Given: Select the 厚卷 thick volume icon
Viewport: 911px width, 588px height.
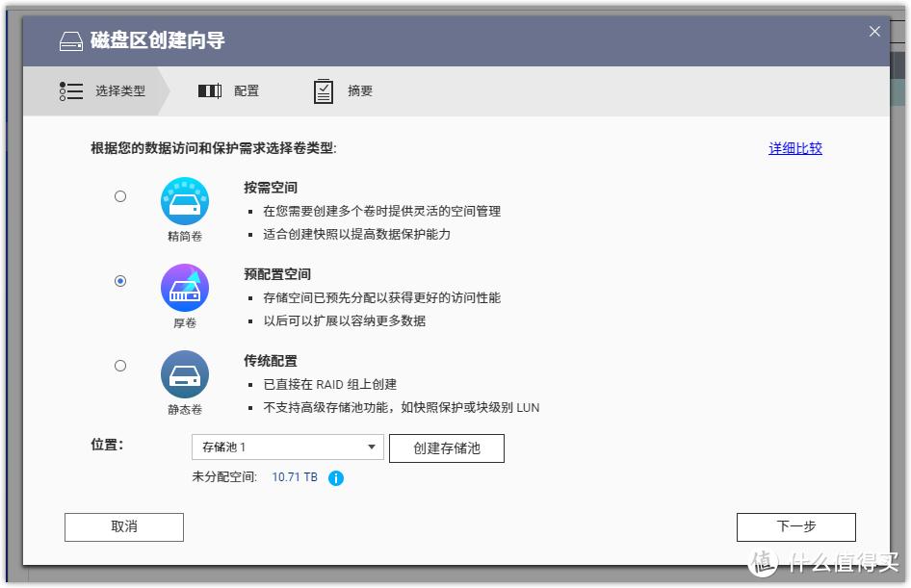Looking at the screenshot, I should tap(184, 285).
